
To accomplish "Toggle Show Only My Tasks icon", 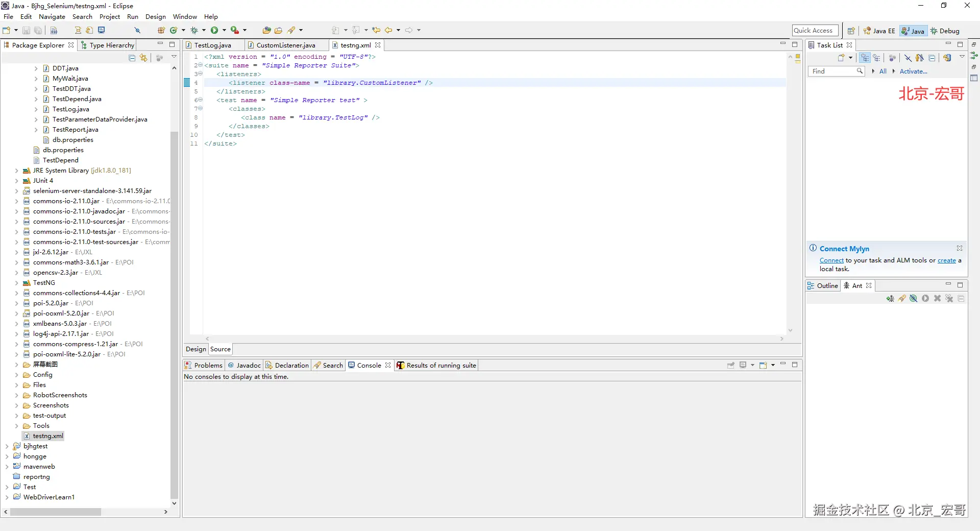I will (920, 58).
